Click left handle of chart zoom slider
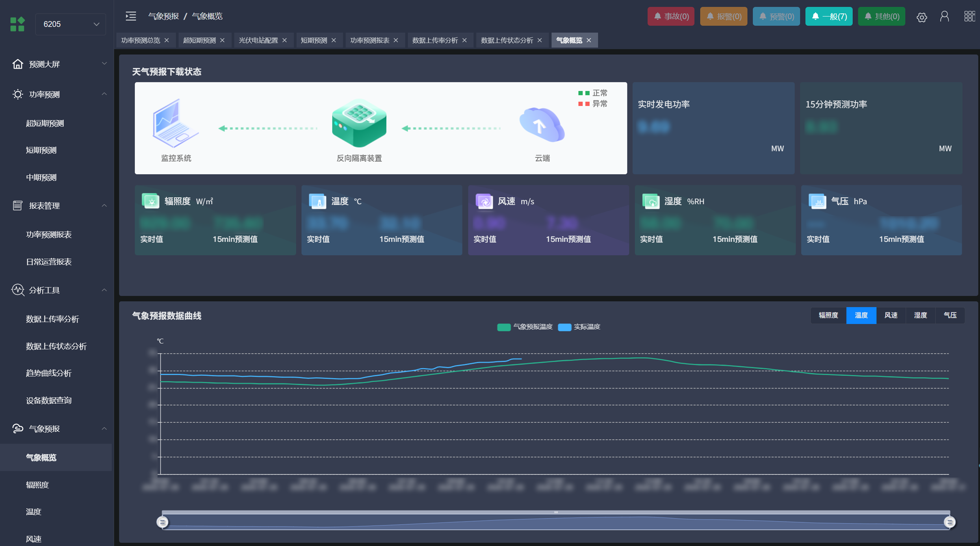Screen dimensions: 980x546 point(162,522)
